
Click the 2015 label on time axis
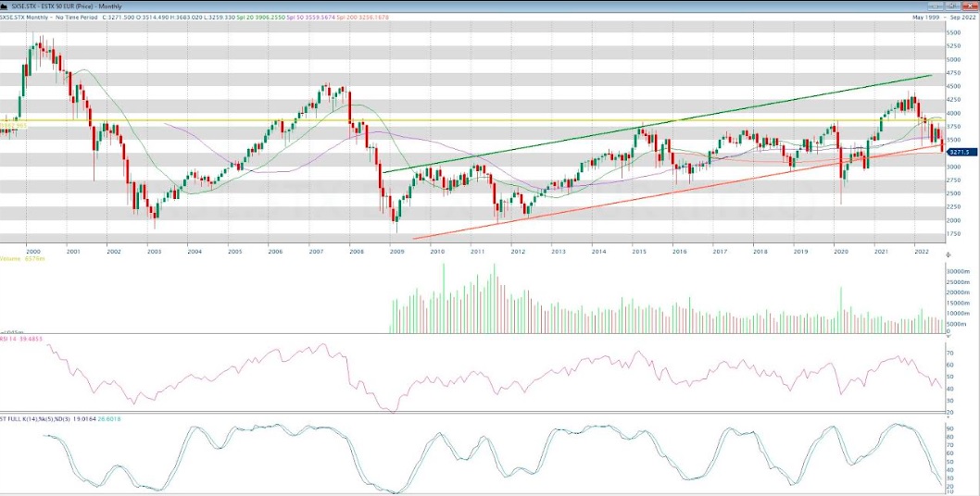click(x=639, y=251)
